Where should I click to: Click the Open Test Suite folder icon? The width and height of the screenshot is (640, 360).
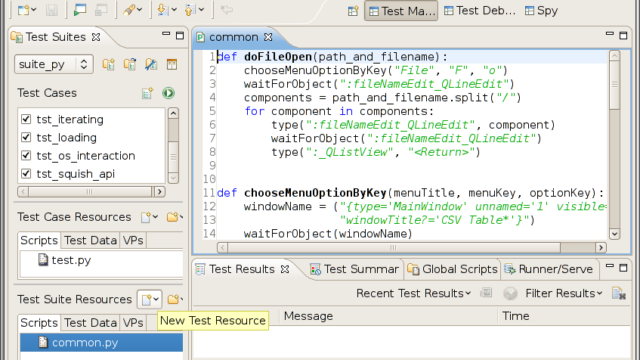pyautogui.click(x=130, y=64)
